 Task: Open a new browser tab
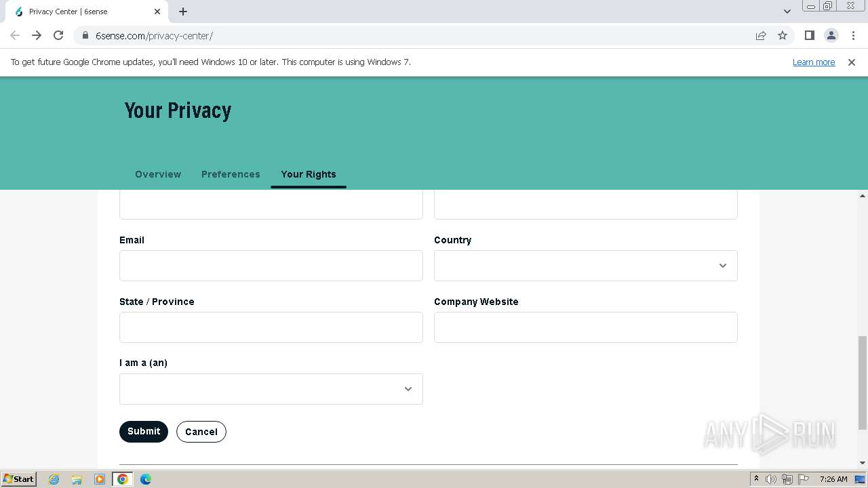(183, 12)
